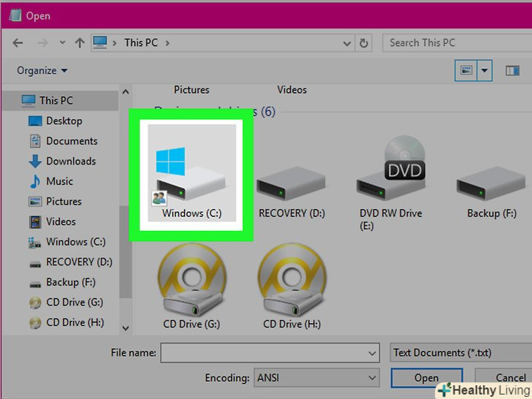Open address bar history dropdown arrow

point(346,43)
